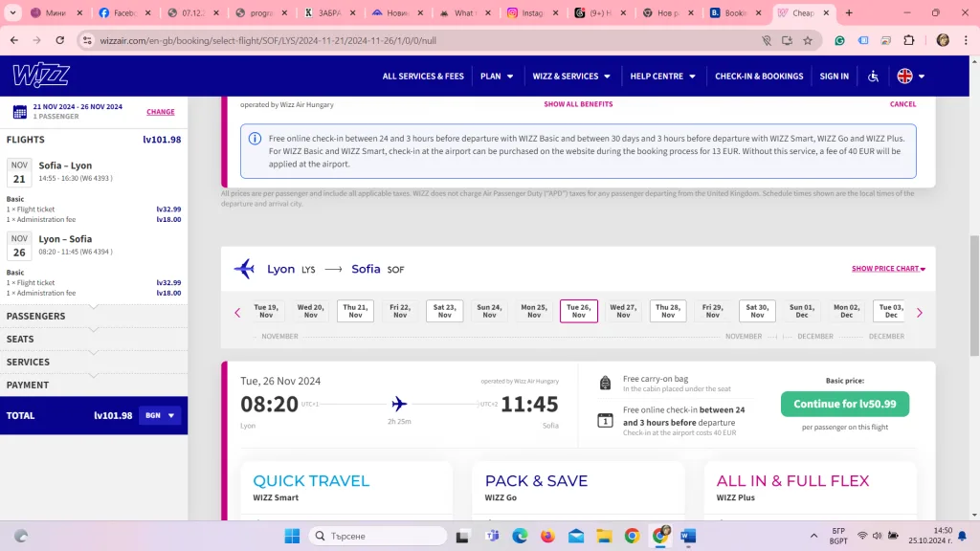980x551 pixels.
Task: Click the carry-on bag icon
Action: click(605, 383)
